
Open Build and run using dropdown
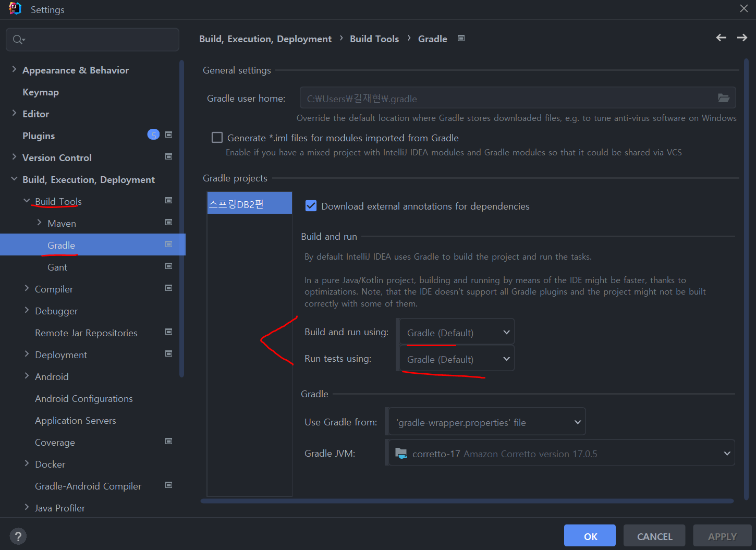(x=457, y=332)
